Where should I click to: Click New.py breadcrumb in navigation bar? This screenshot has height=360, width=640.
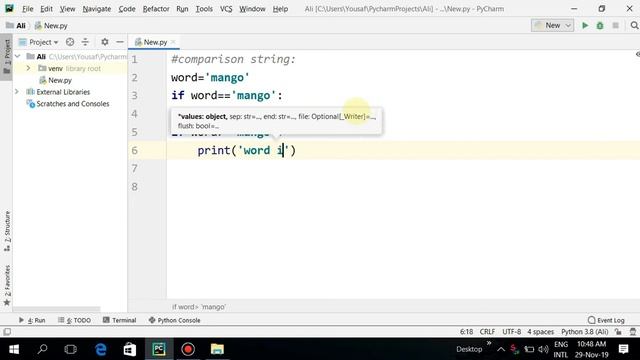tap(51, 25)
